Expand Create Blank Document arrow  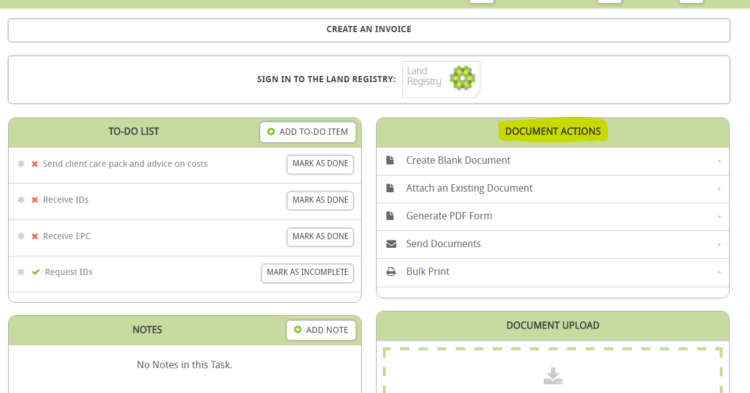pyautogui.click(x=719, y=161)
